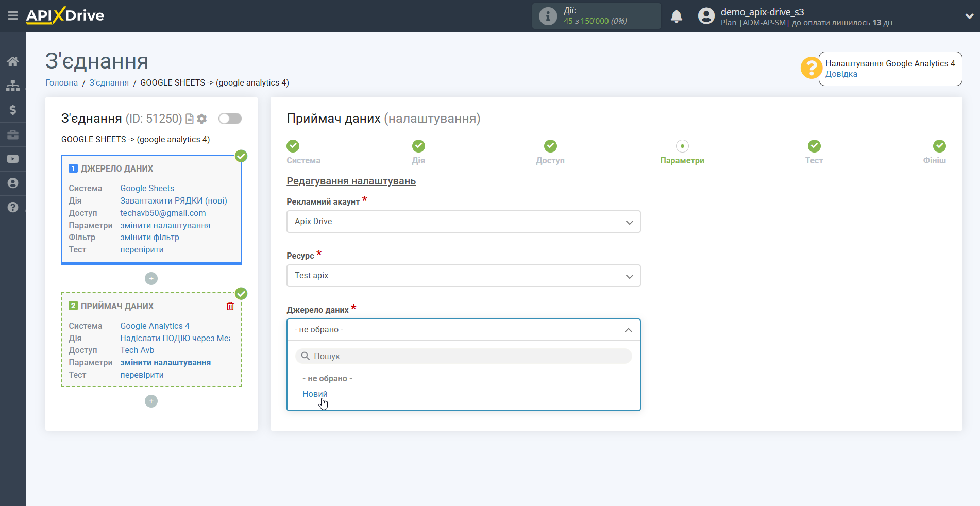The width and height of the screenshot is (980, 506).
Task: Click source перевірити test link
Action: (142, 249)
